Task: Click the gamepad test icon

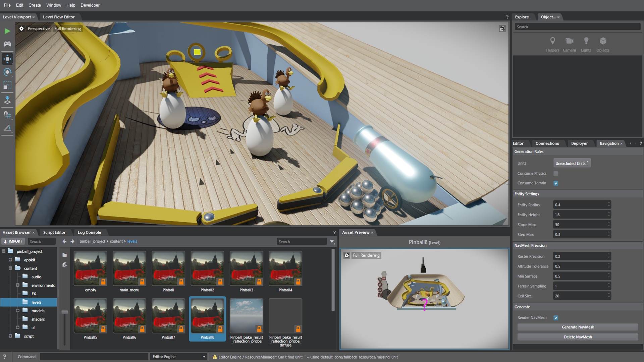Action: click(x=7, y=44)
